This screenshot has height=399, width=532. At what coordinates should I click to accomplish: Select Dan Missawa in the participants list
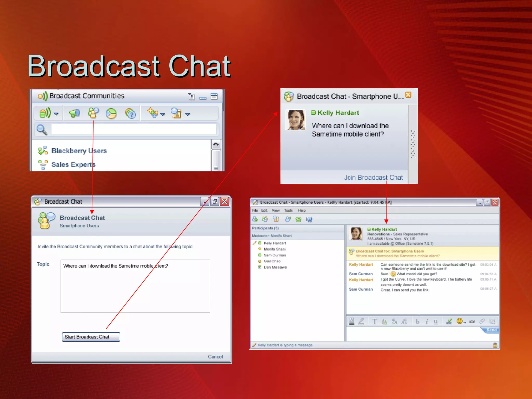click(275, 267)
